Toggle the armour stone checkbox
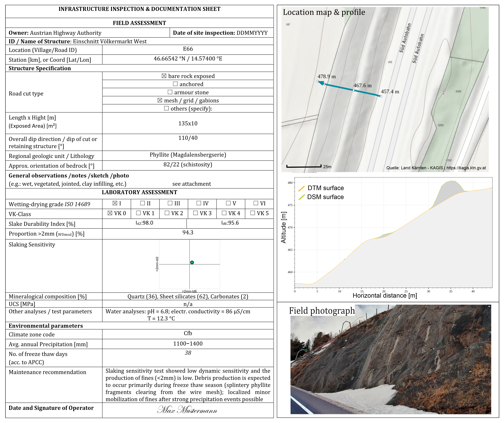Image resolution: width=504 pixels, height=423 pixels. point(170,92)
